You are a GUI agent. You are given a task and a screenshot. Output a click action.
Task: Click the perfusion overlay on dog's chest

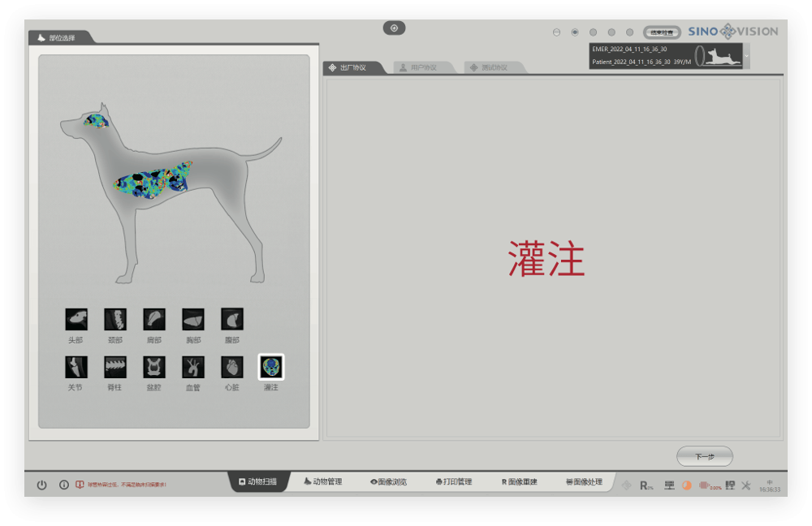point(153,180)
